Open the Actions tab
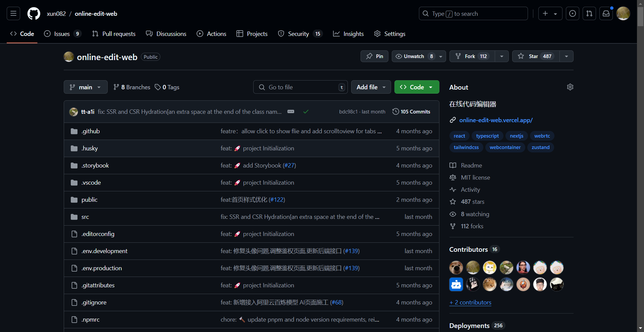644x332 pixels. click(x=211, y=34)
